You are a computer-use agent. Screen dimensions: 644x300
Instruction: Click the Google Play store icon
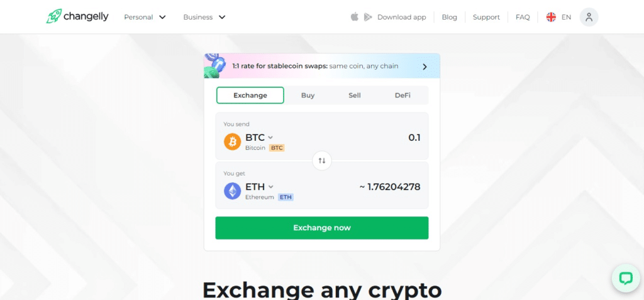coord(367,17)
